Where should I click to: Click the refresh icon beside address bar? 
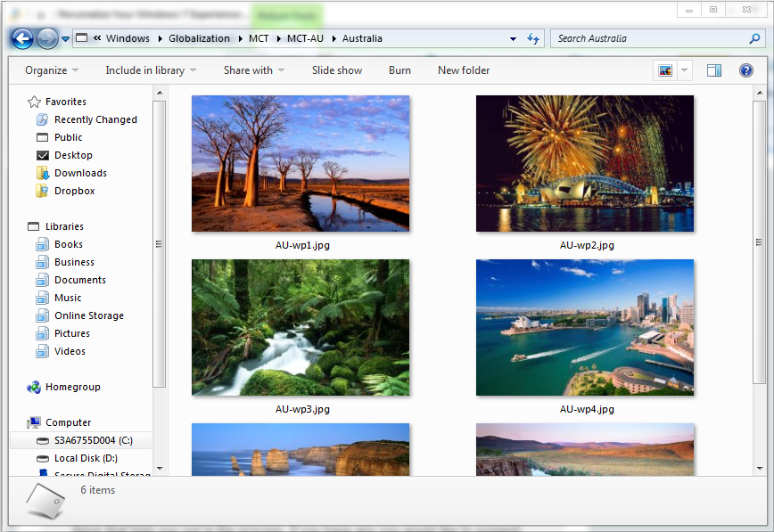(x=533, y=38)
